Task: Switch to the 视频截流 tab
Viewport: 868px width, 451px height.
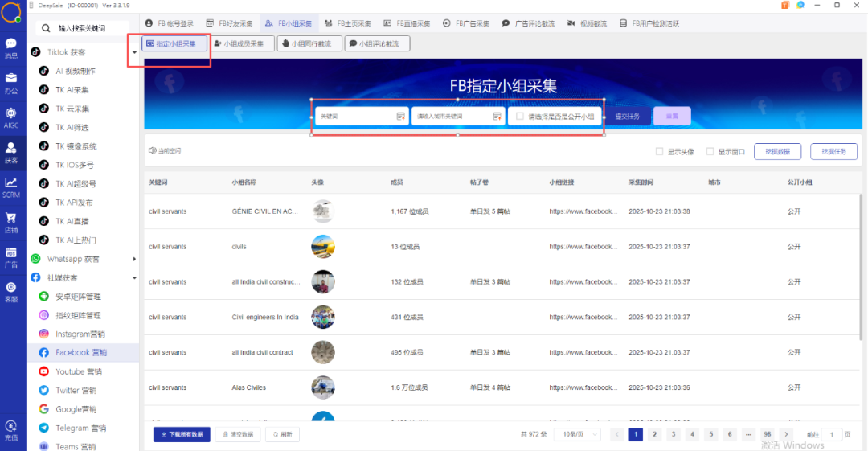Action: point(587,23)
